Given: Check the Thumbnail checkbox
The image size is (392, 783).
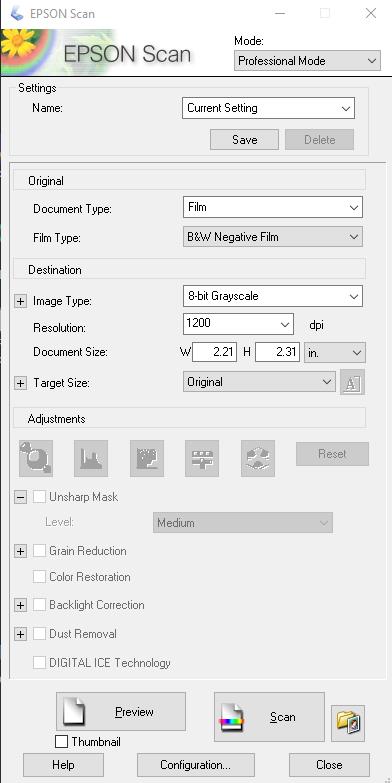Looking at the screenshot, I should point(61,742).
